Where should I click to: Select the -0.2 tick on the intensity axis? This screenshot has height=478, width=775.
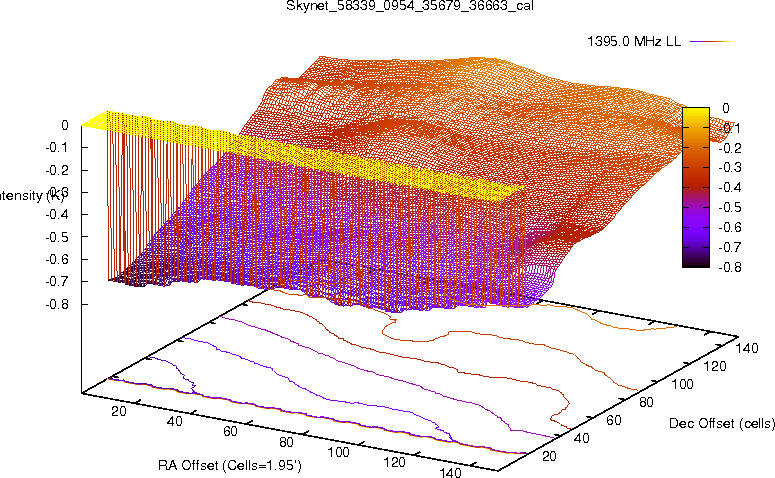(x=57, y=170)
